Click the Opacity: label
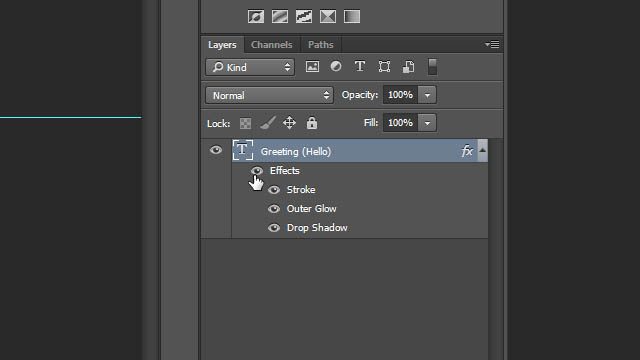Screen dimensions: 640x360 (x=360, y=95)
